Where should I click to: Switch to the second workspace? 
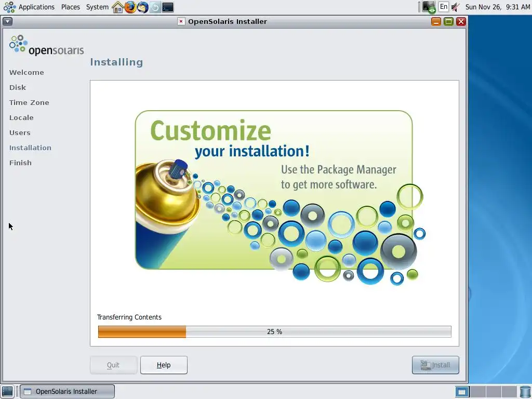[x=478, y=392]
